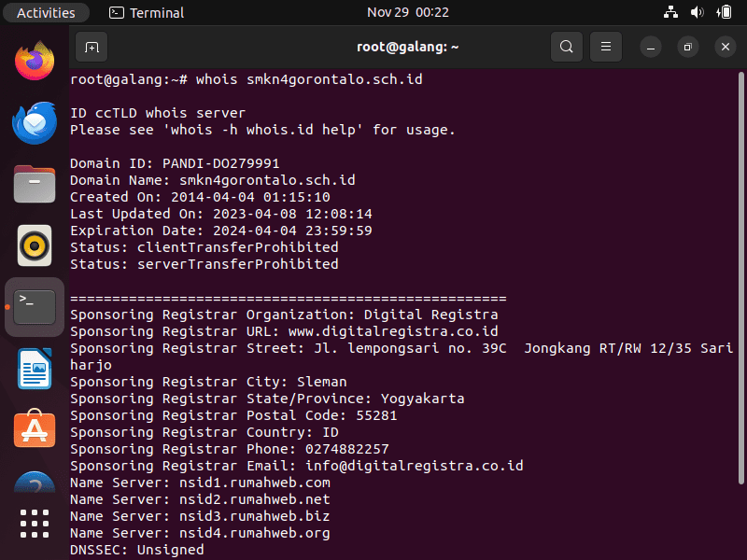Launch Rhythmbox music player
747x560 pixels.
coord(35,245)
